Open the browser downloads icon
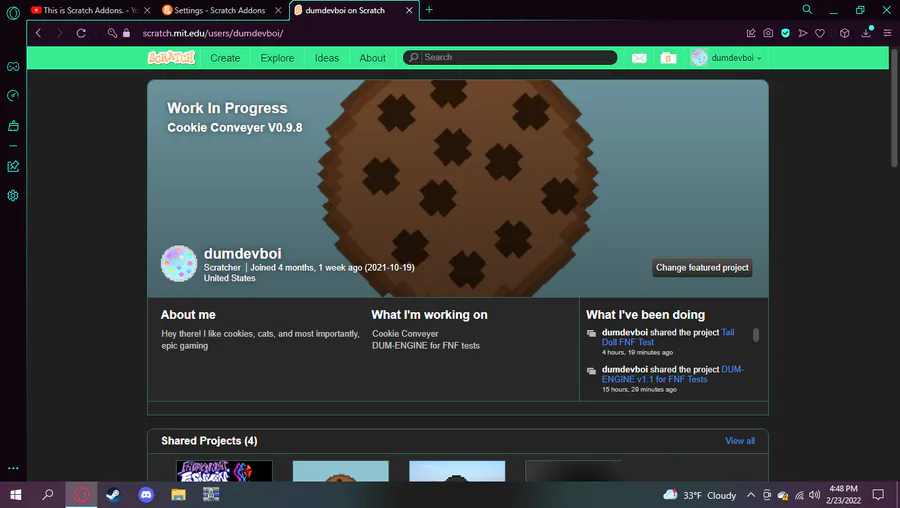 click(866, 33)
